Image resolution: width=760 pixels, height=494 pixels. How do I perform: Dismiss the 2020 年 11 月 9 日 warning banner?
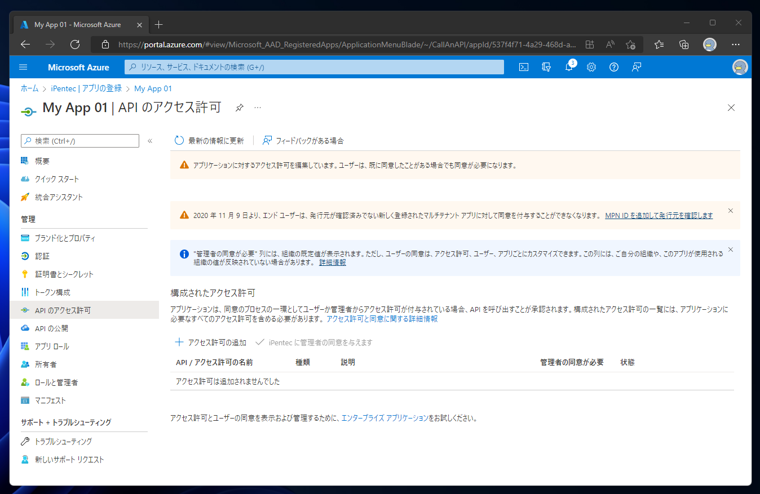tap(730, 211)
